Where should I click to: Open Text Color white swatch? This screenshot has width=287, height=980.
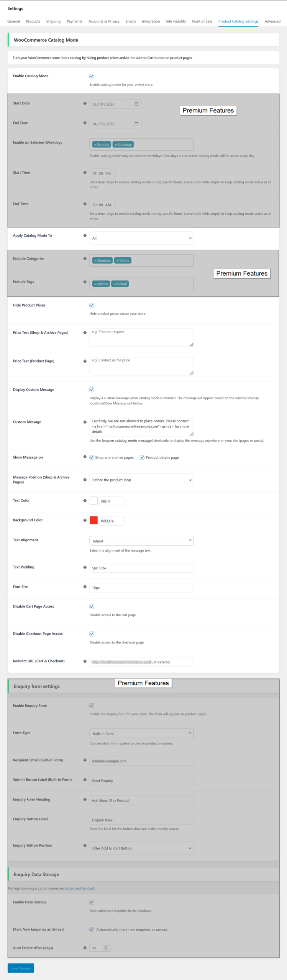(x=93, y=501)
